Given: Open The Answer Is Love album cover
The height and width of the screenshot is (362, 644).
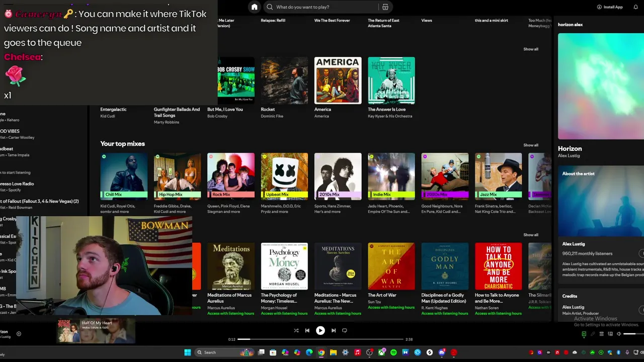Looking at the screenshot, I should point(391,80).
